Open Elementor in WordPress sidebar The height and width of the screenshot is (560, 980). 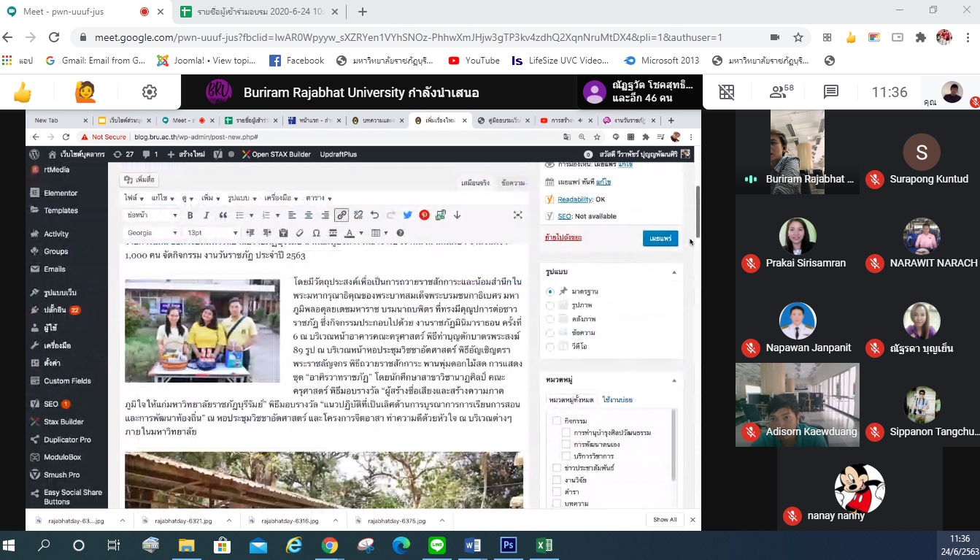(61, 193)
